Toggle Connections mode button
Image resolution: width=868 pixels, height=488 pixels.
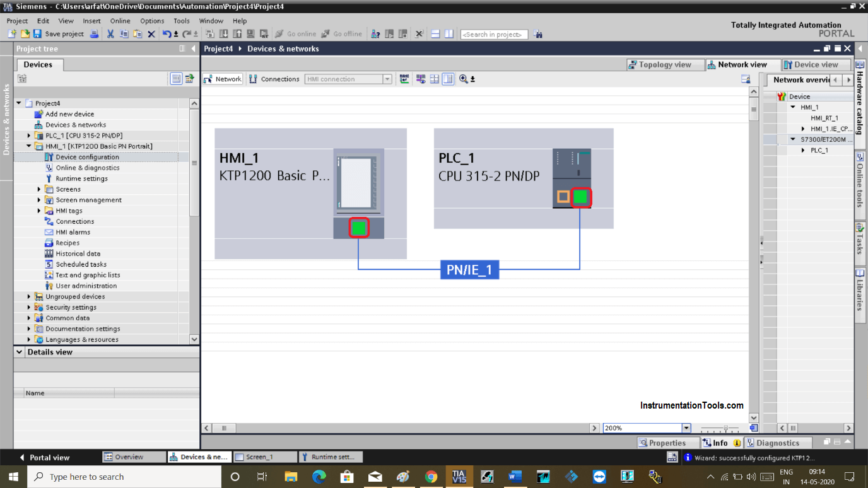274,79
